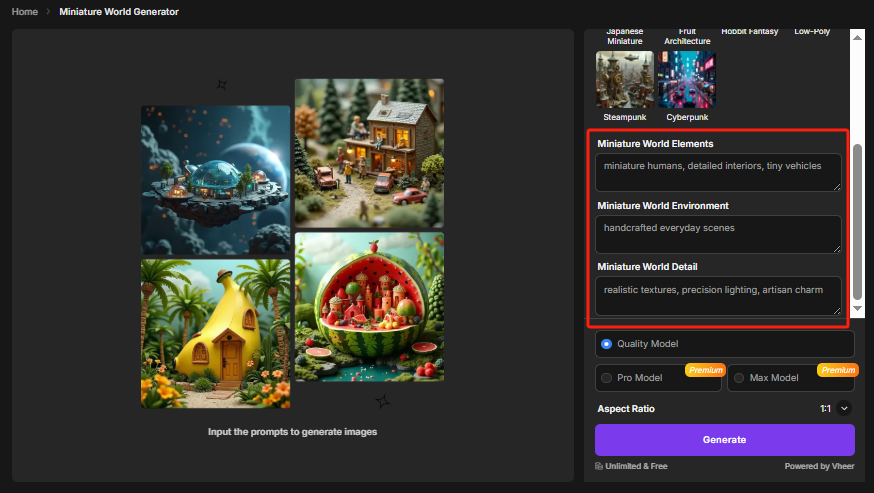Click the Premium badge on Max Model
This screenshot has height=493, width=874.
pos(837,370)
